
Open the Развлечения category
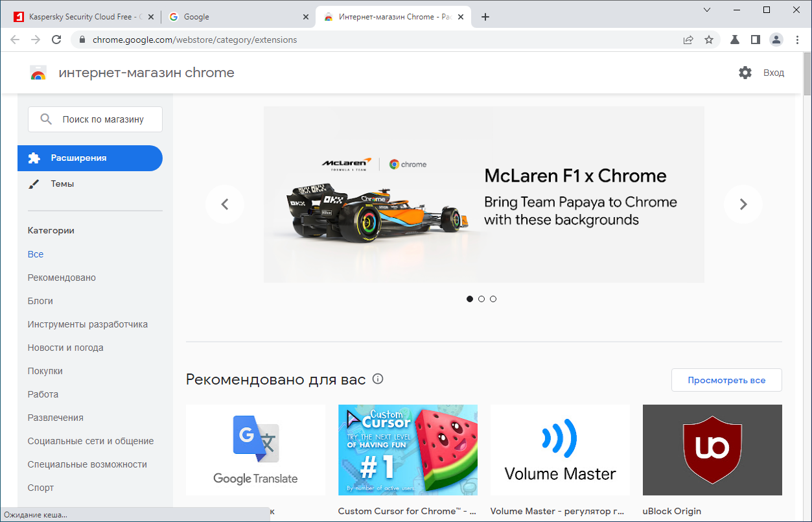point(56,418)
